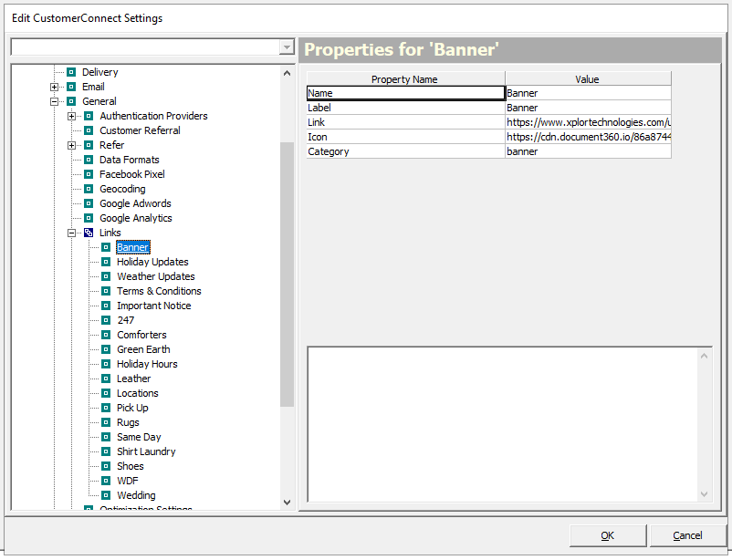The width and height of the screenshot is (732, 560).
Task: Open the dropdown above the settings tree
Action: pos(287,47)
